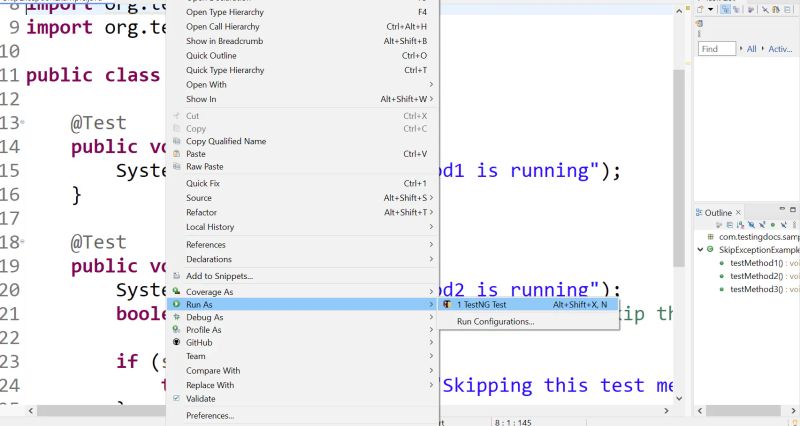Click the arrow before the Activ... link
800x426 pixels.
point(763,48)
